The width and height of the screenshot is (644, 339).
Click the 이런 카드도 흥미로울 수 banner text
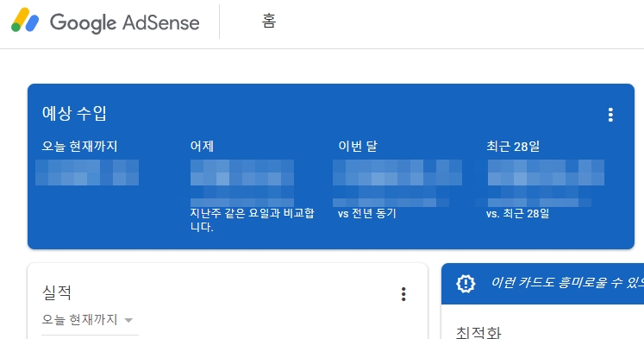pyautogui.click(x=567, y=283)
